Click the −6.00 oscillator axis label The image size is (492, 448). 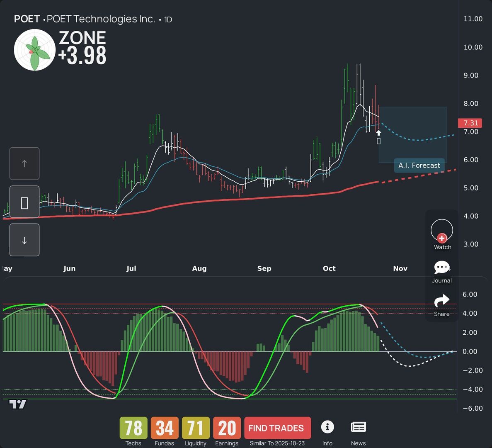(x=473, y=409)
